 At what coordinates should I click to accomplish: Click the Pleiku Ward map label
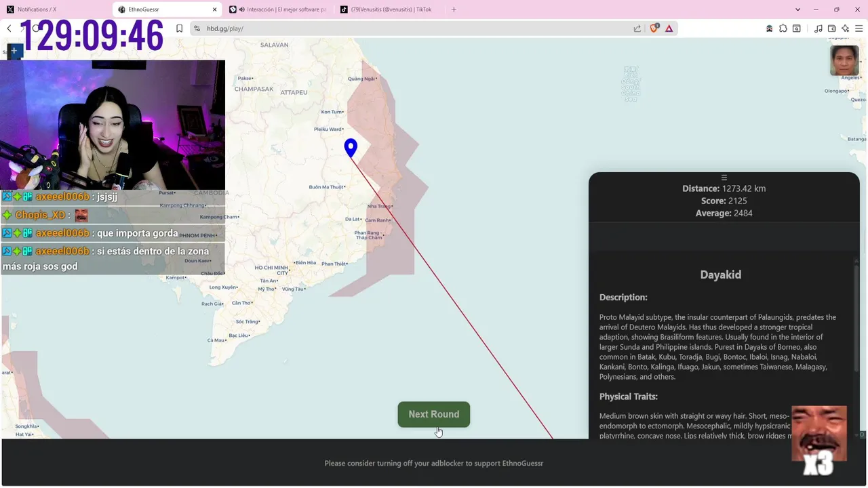point(328,129)
